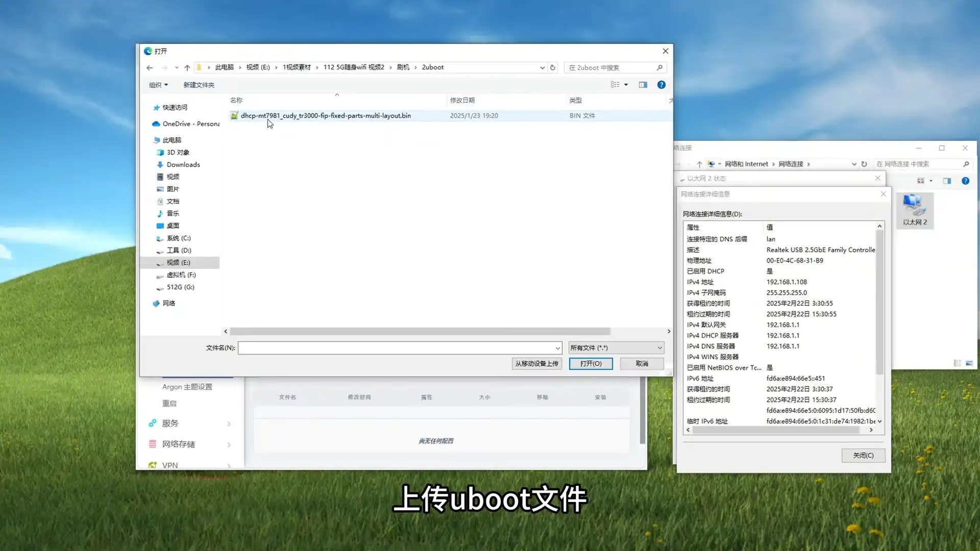The image size is (980, 551).
Task: Select the dhcp-mt7981 cudy bin file
Action: coord(326,116)
